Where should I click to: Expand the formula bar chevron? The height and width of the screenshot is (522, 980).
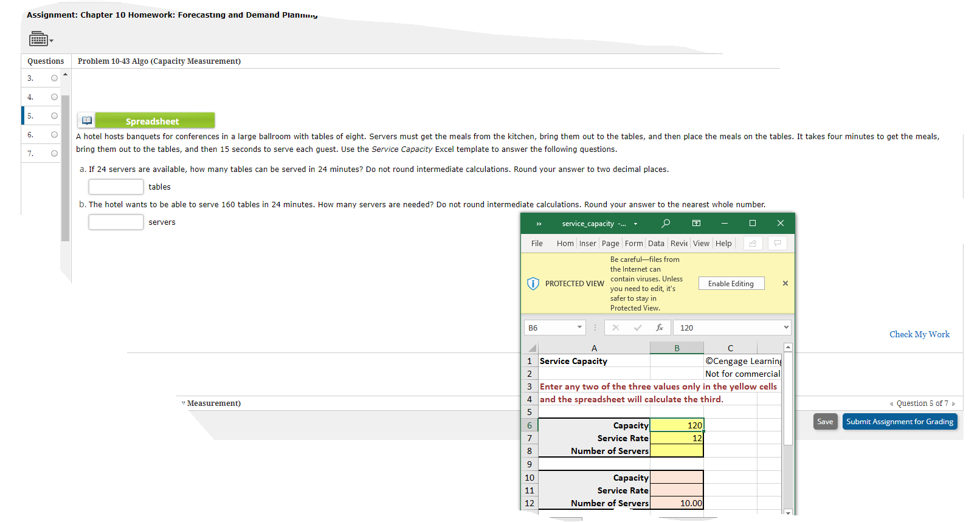pos(786,327)
